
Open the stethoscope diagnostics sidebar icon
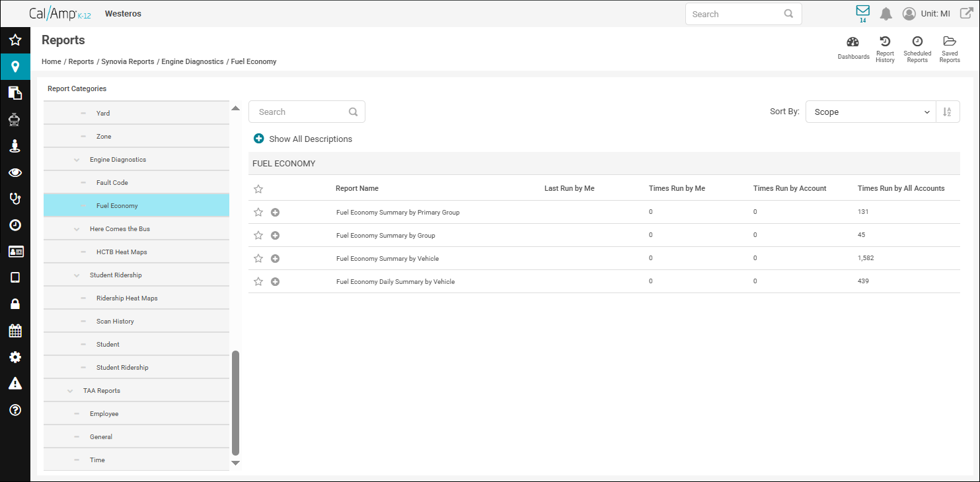point(15,199)
